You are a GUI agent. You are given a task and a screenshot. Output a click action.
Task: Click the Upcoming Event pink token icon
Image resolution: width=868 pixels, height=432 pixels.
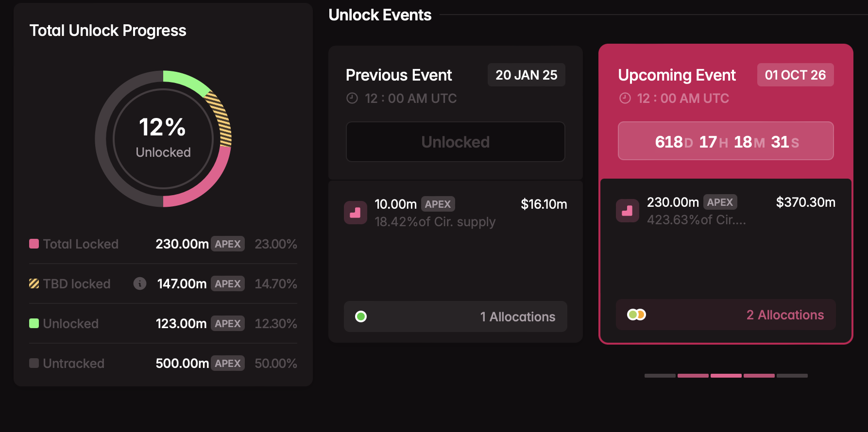628,211
